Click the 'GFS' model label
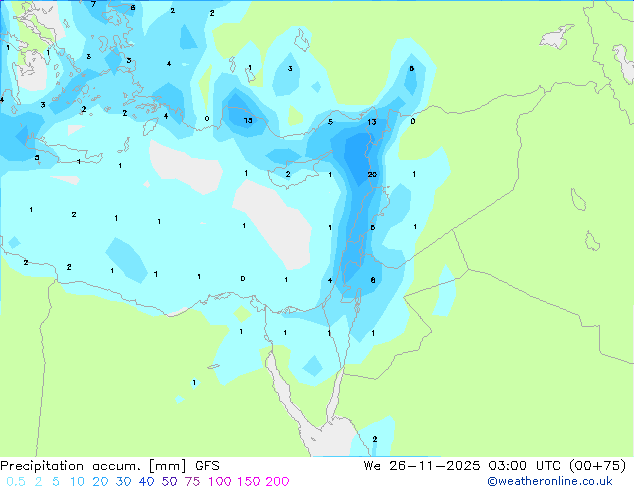This screenshot has height=490, width=634. click(x=207, y=466)
